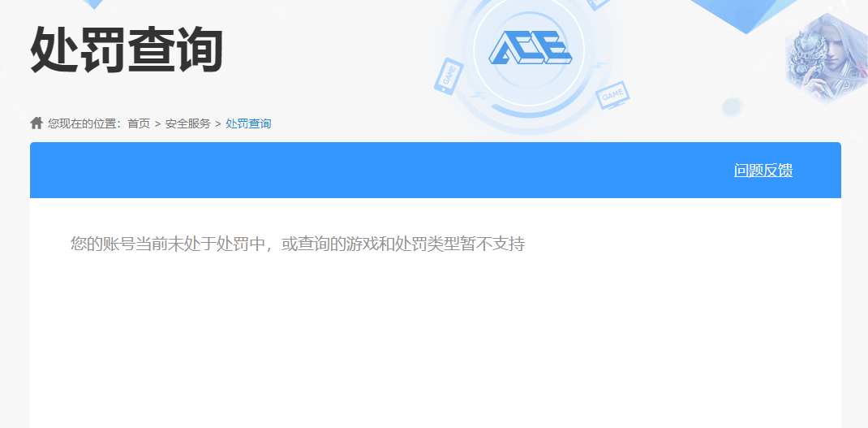Click the large 处罚查询 page heading

point(127,50)
